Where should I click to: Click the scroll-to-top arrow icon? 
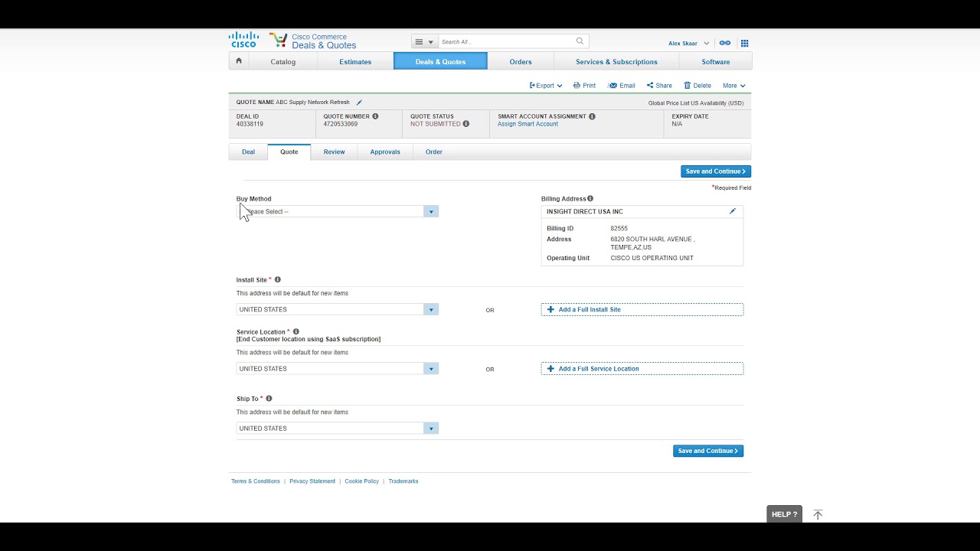coord(818,515)
